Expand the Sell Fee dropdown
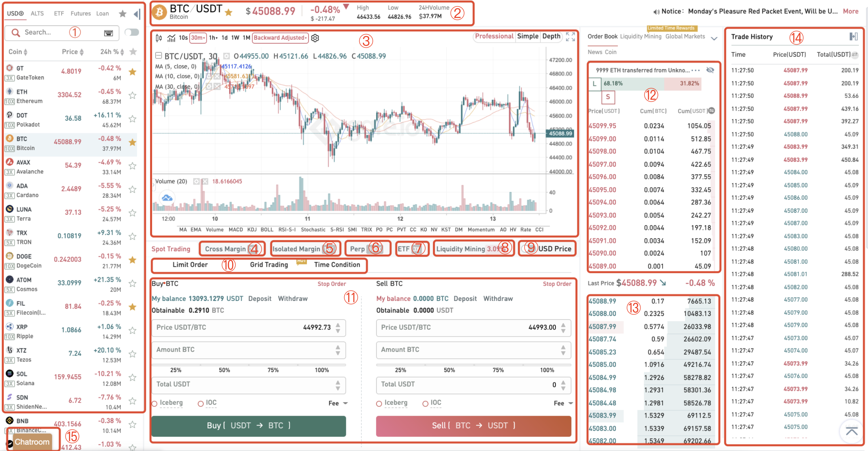This screenshot has height=451, width=868. pyautogui.click(x=563, y=403)
